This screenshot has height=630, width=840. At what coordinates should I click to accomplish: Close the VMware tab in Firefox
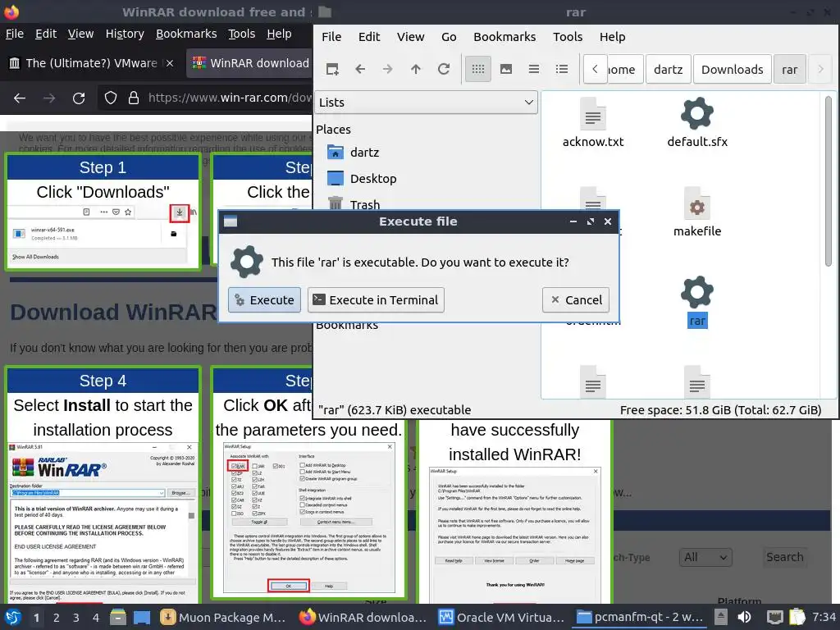coord(169,63)
